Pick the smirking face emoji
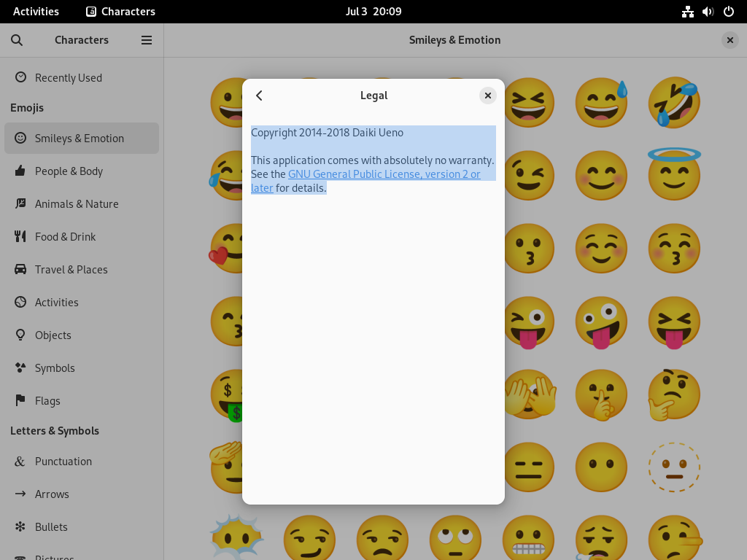This screenshot has width=747, height=560. coord(309,538)
